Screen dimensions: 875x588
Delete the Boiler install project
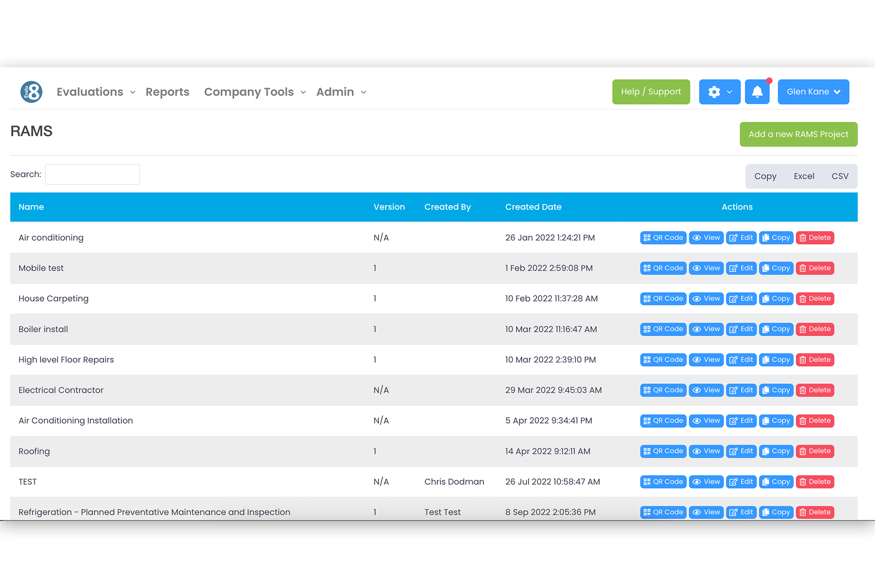pyautogui.click(x=815, y=329)
